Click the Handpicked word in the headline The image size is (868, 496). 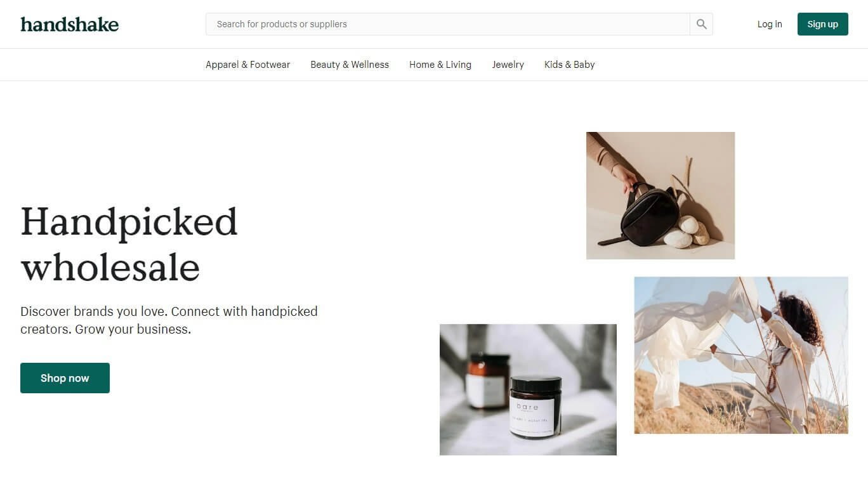coord(129,223)
